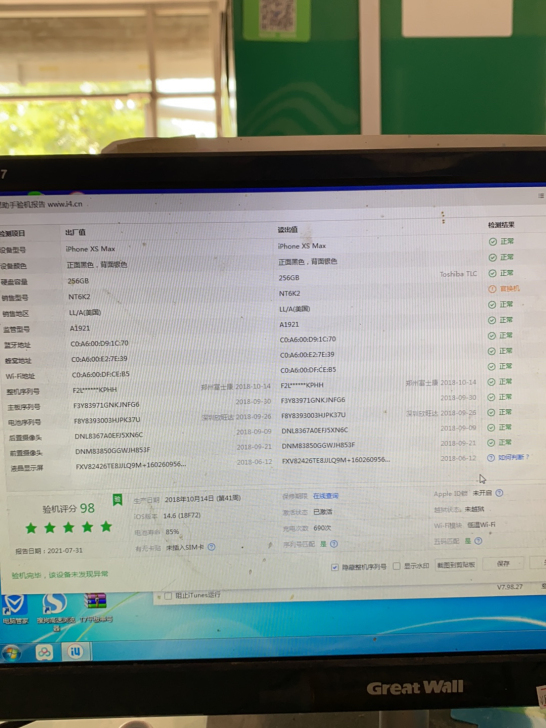Open the 电脑管家 desktop shortcut
546x728 pixels.
click(15, 609)
